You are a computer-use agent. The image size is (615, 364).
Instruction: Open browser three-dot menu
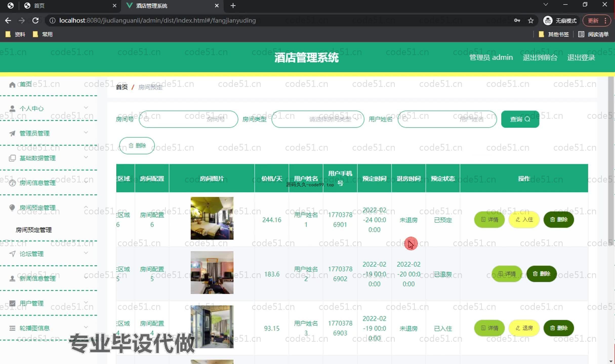[x=605, y=20]
